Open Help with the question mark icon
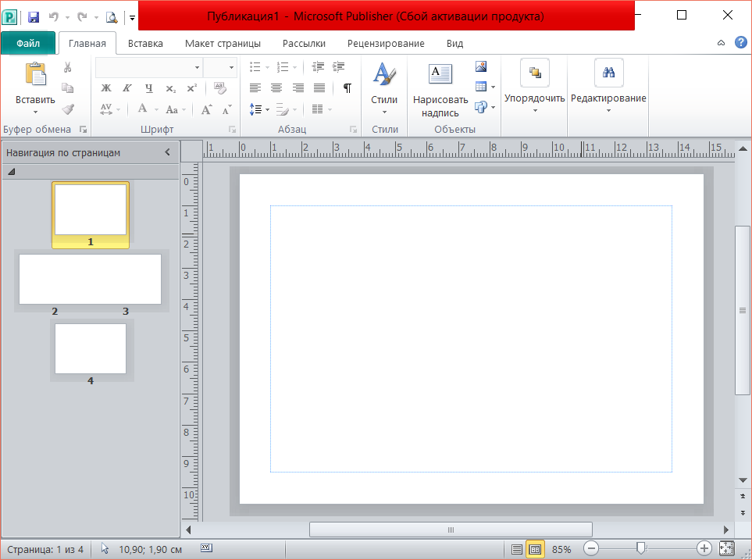Viewport: 752px width, 560px height. click(x=741, y=42)
